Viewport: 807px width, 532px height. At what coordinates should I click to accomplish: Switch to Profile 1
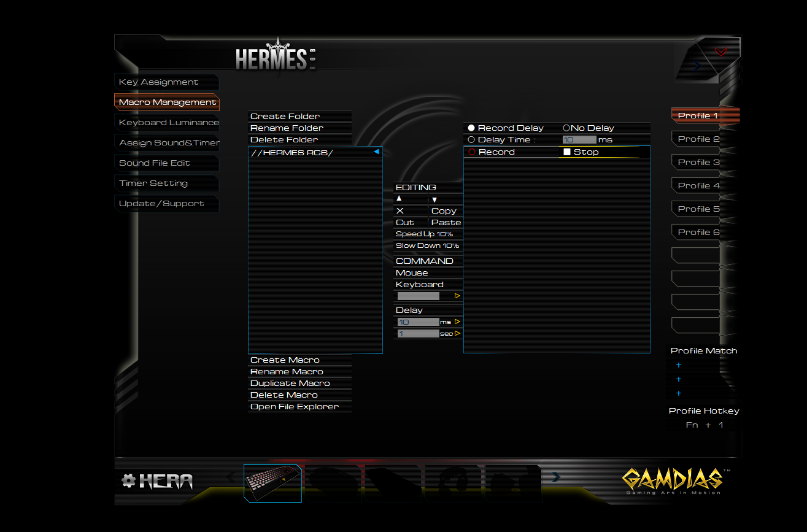(705, 115)
